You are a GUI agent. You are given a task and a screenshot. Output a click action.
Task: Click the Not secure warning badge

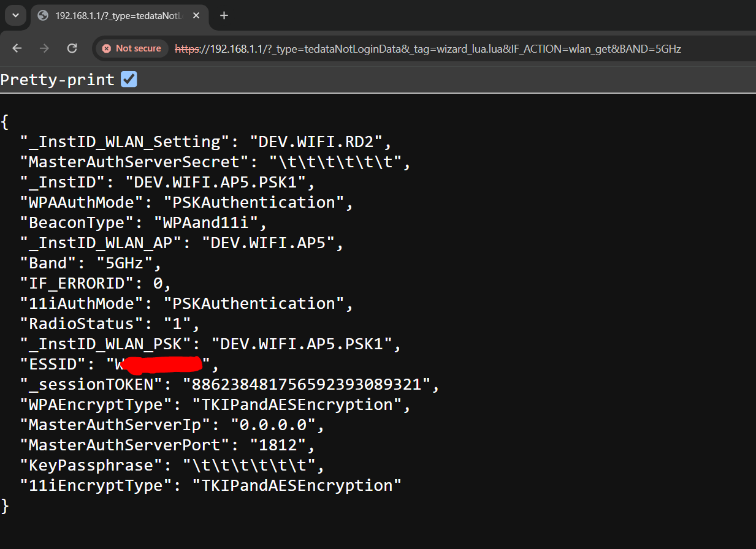132,48
